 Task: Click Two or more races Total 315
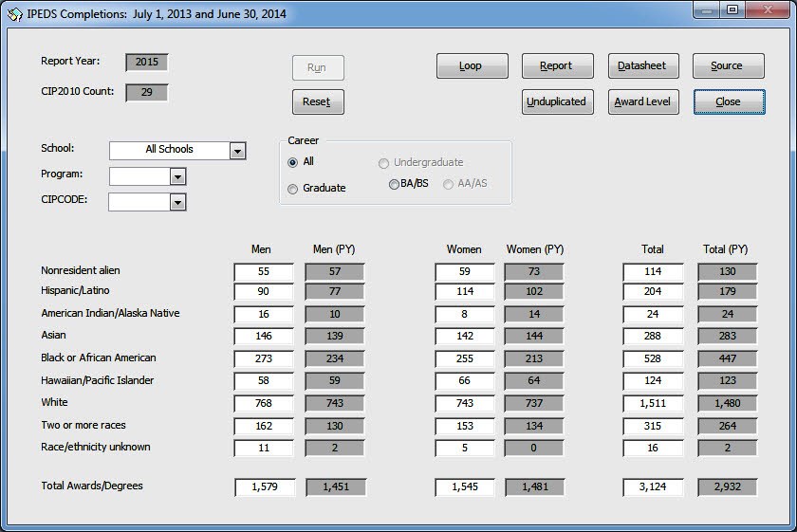pos(653,427)
